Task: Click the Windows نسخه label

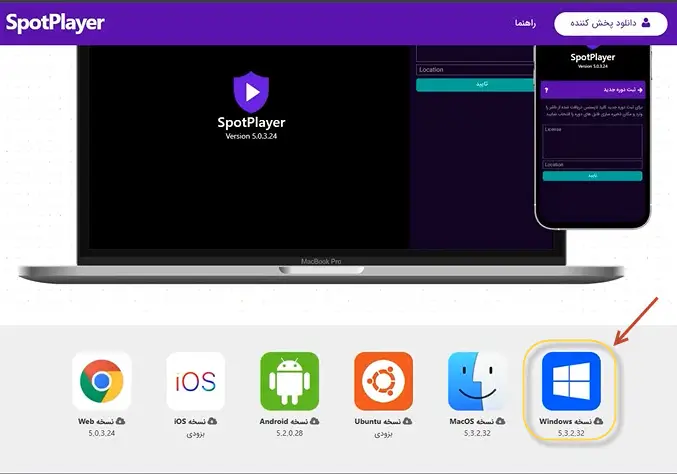Action: [x=565, y=421]
